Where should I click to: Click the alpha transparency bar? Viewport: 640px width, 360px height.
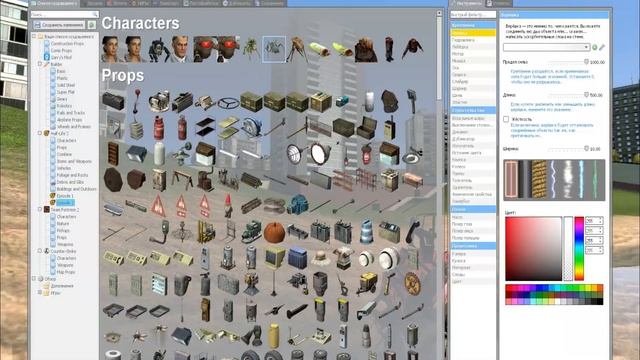point(568,248)
